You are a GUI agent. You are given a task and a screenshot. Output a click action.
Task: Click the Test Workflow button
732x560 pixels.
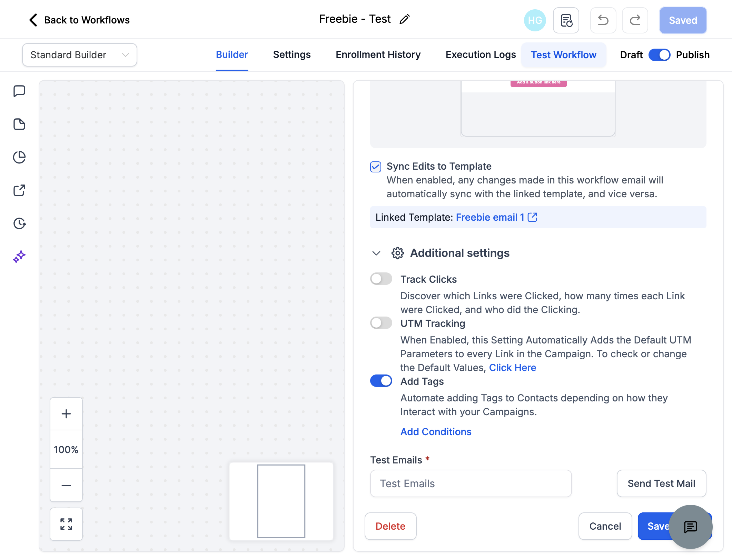(564, 55)
